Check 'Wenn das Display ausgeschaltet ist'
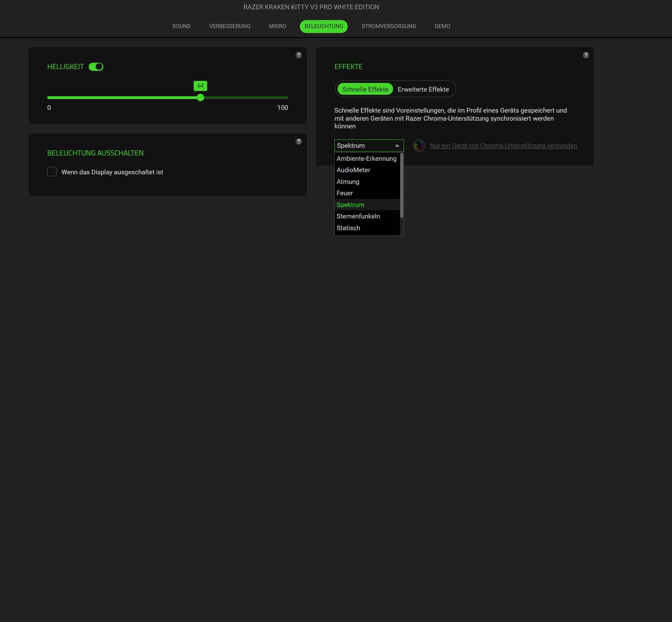 tap(52, 172)
